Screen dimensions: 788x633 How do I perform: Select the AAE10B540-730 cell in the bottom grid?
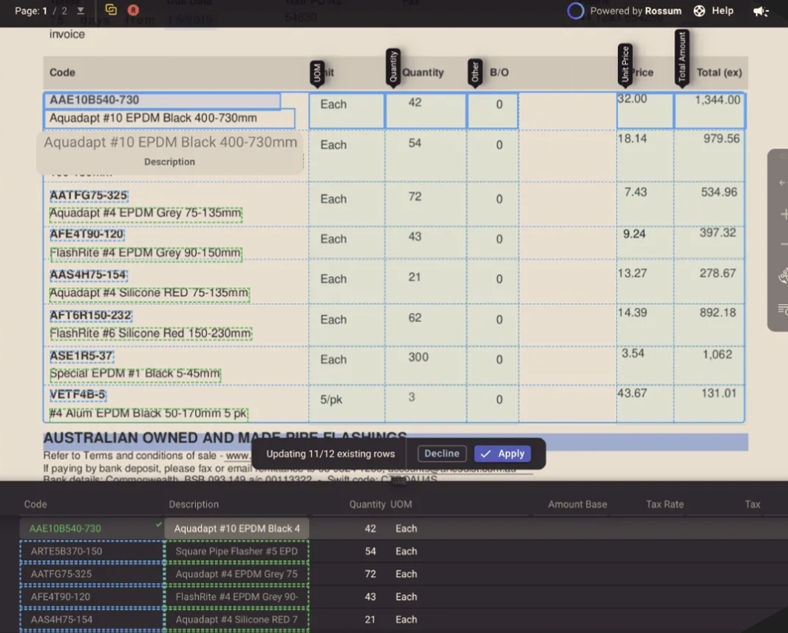pos(91,529)
